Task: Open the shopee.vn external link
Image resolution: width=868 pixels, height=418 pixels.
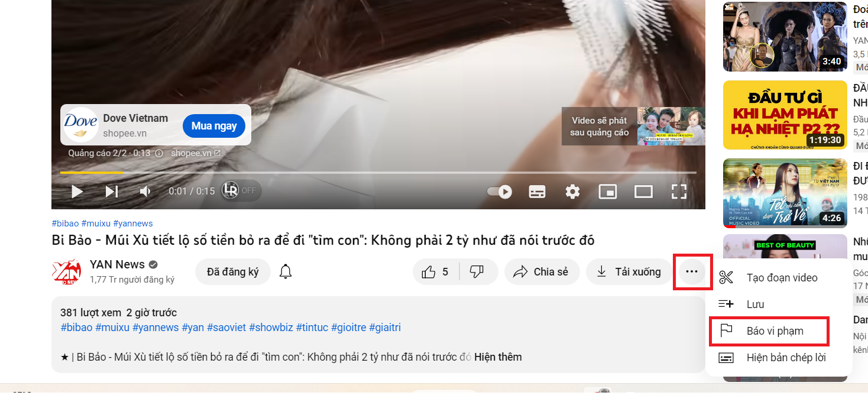Action: 196,153
